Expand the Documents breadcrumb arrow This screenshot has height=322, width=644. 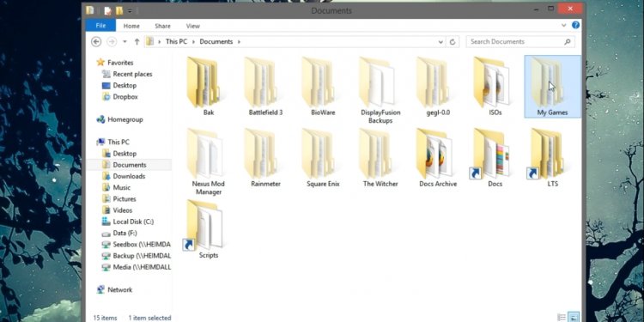(x=239, y=41)
